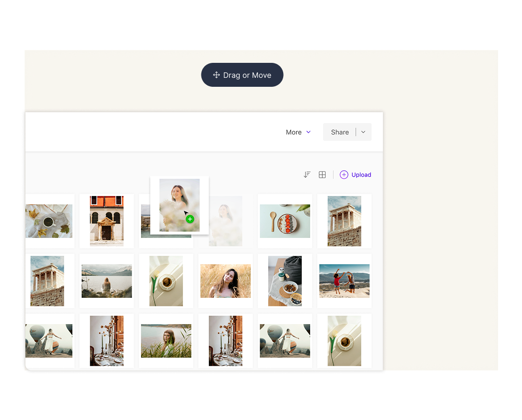This screenshot has width=522, height=420.
Task: Select the woman in wheat field photo
Action: [x=225, y=281]
